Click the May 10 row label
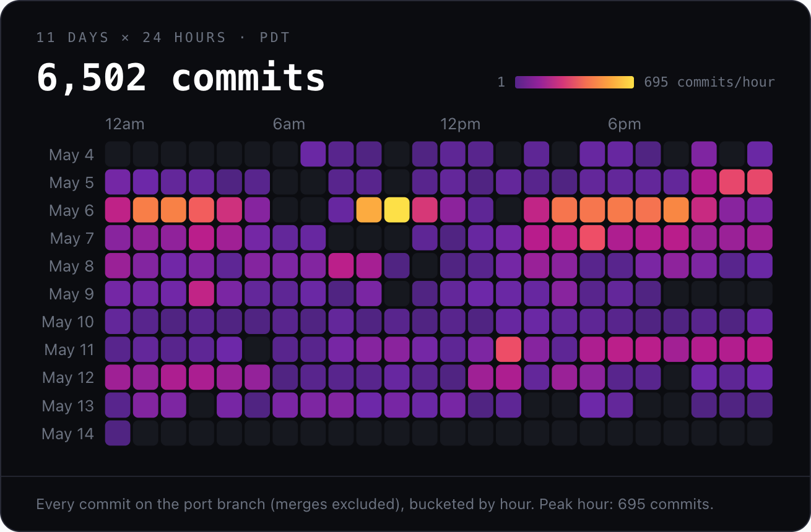The image size is (811, 532). point(68,322)
